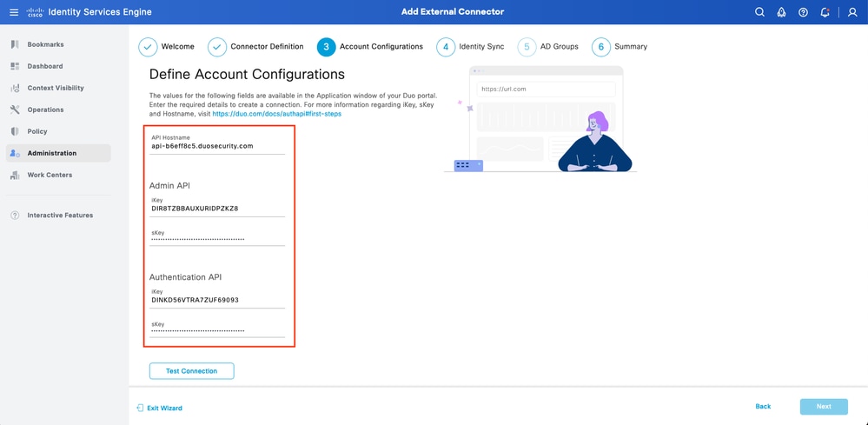Image resolution: width=868 pixels, height=425 pixels.
Task: Click the Cisco logo
Action: (35, 12)
